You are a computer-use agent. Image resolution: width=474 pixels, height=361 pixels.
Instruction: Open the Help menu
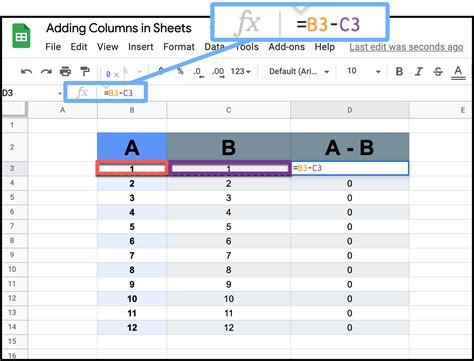(325, 47)
